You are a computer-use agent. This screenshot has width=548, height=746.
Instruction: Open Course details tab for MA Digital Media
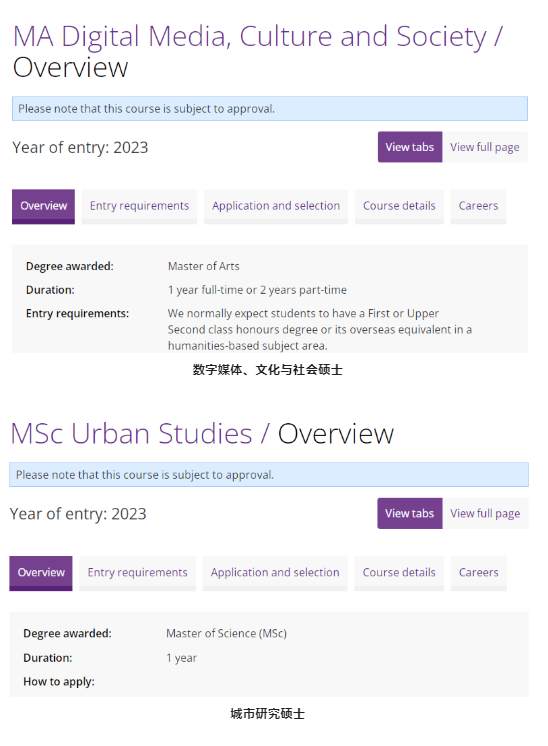(x=399, y=206)
